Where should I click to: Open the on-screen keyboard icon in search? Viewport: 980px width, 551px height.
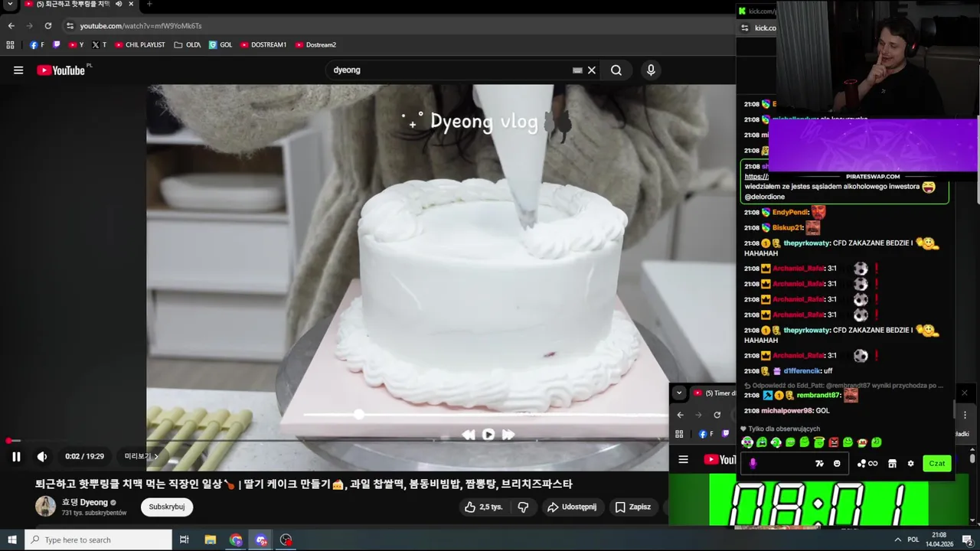[x=577, y=70]
